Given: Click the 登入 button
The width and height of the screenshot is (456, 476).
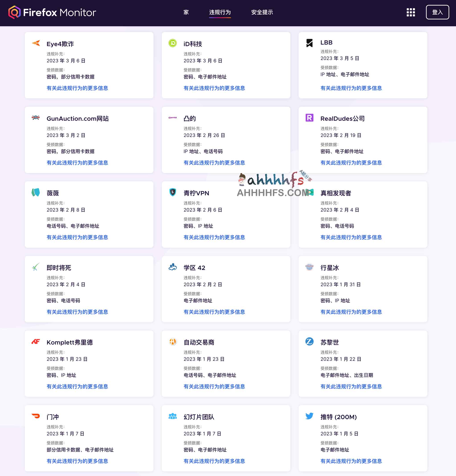Looking at the screenshot, I should tap(438, 12).
